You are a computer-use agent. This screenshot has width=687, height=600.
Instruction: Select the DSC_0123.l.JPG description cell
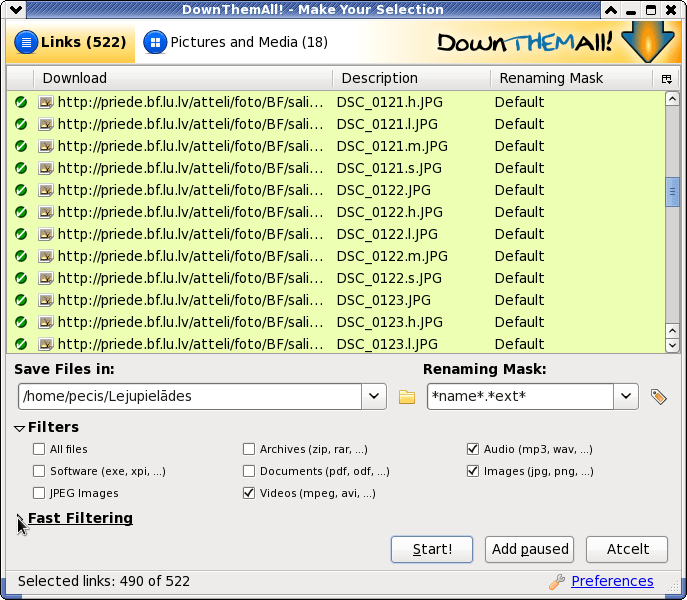tap(387, 344)
